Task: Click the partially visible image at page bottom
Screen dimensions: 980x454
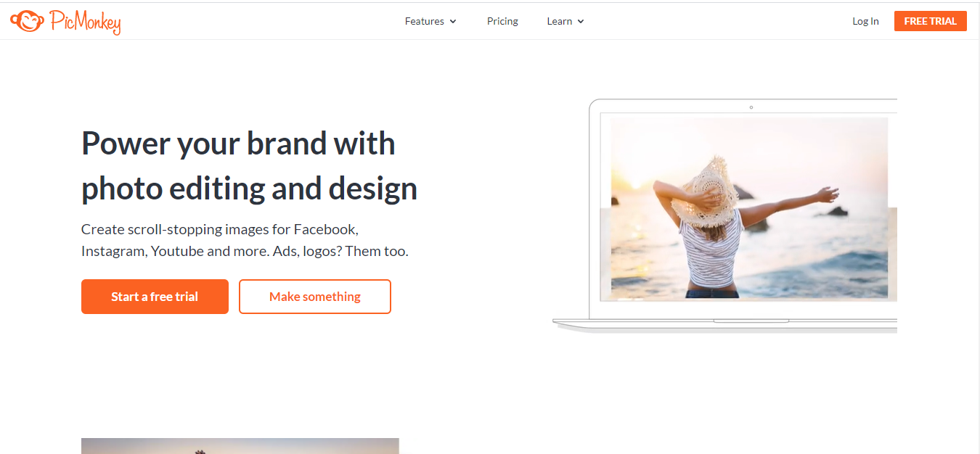Action: (240, 446)
